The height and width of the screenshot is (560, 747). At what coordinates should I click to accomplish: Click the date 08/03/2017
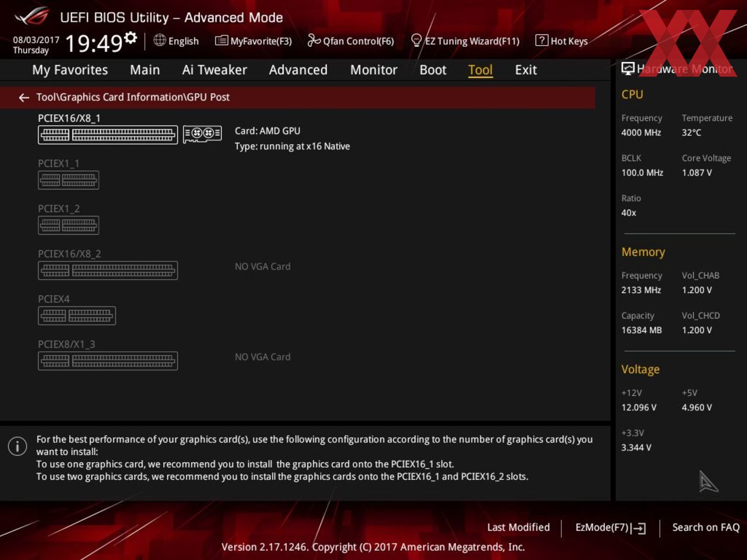[x=36, y=40]
